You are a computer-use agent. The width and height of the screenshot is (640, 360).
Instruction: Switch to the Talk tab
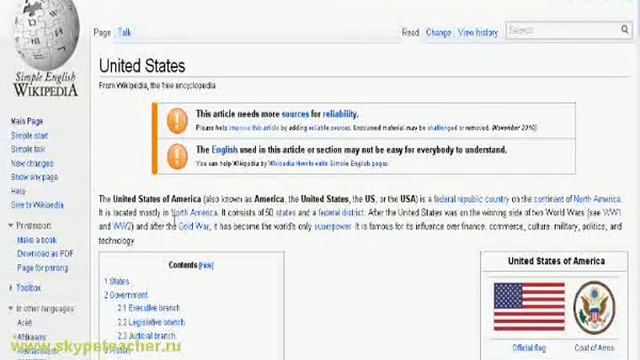[124, 33]
